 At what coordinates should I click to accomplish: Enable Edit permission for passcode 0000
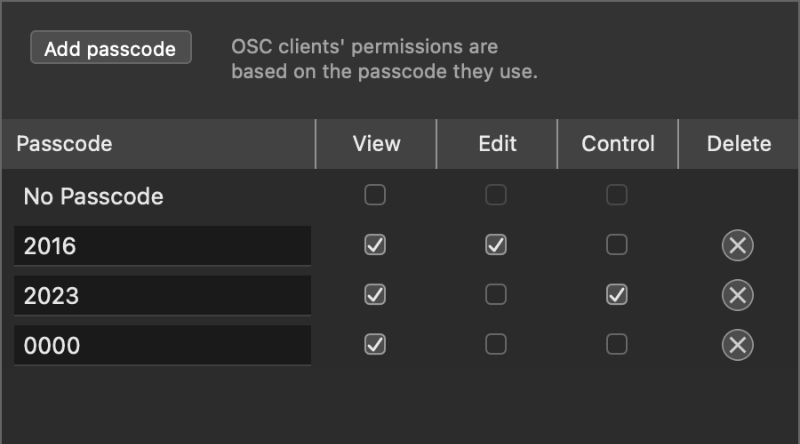(496, 345)
